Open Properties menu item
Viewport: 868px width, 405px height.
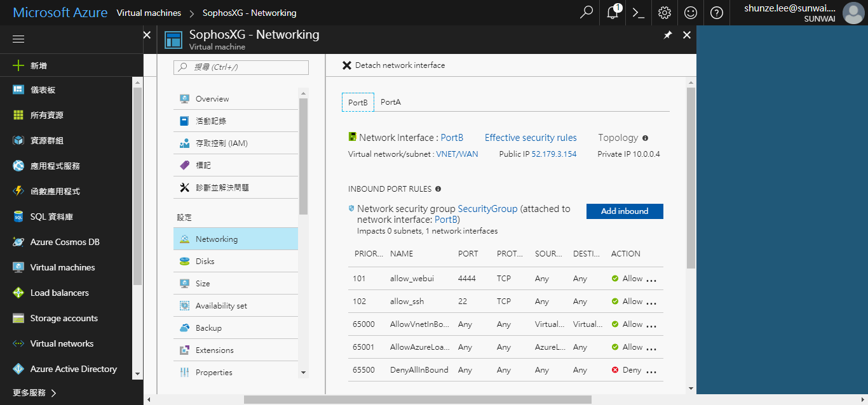tap(236, 373)
